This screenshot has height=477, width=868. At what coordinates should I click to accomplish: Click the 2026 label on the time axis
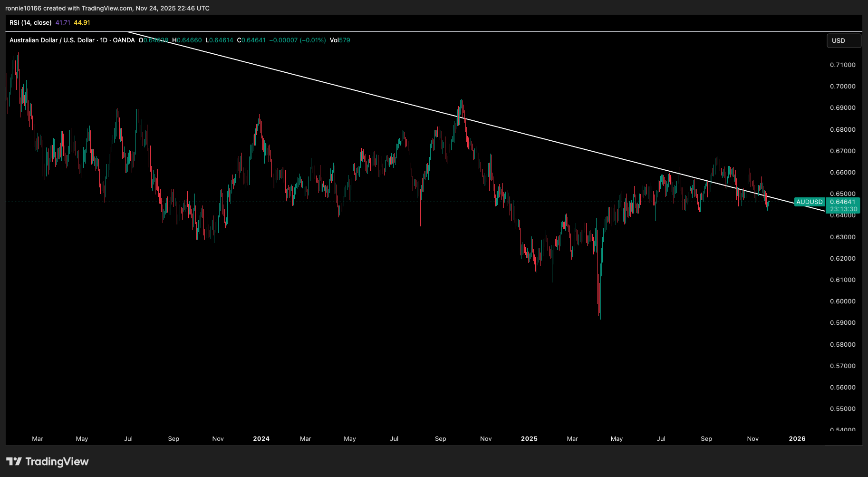click(x=797, y=438)
